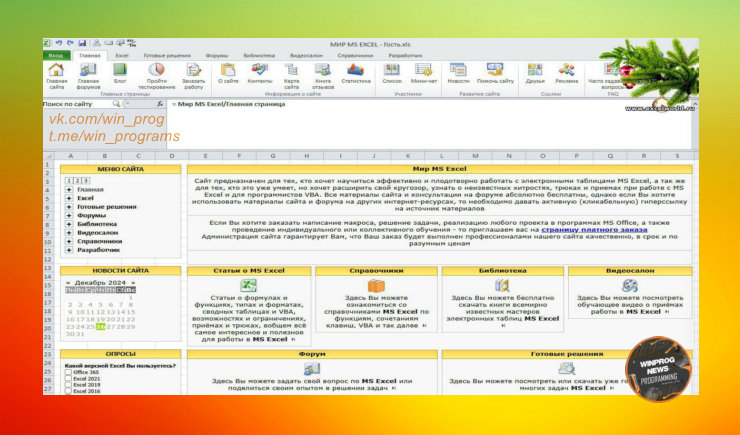Click the books icon under Справочники
Screen dimensions: 740x435
[376, 285]
